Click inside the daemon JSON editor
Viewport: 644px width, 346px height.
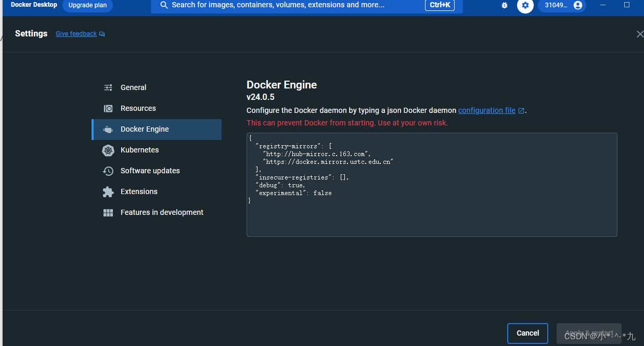pyautogui.click(x=432, y=185)
